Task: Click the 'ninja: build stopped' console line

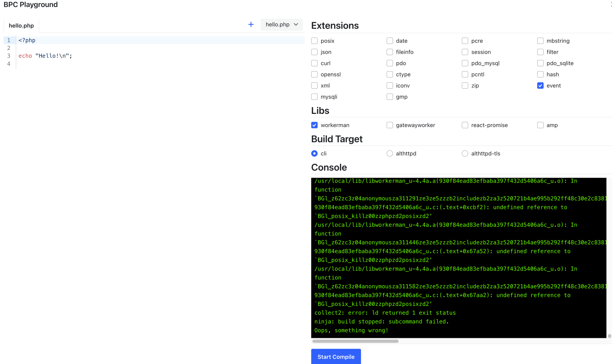Action: pos(381,322)
